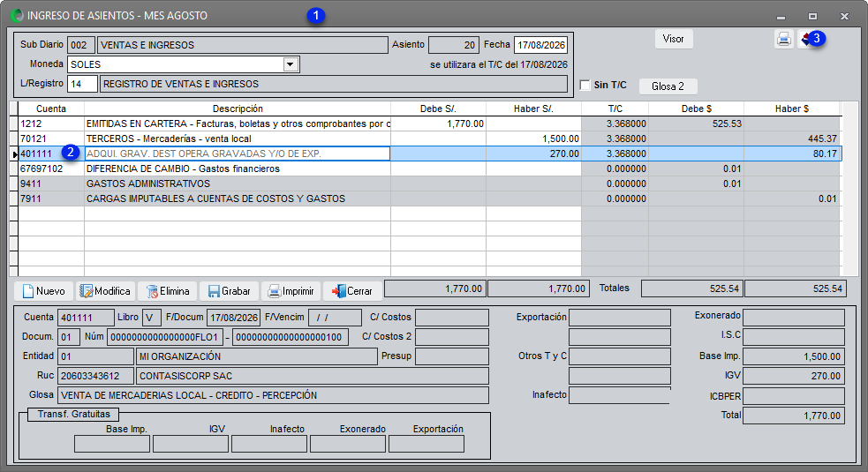
Task: Click the Debe S/. value 1,770.00 in row 1212
Action: click(439, 124)
